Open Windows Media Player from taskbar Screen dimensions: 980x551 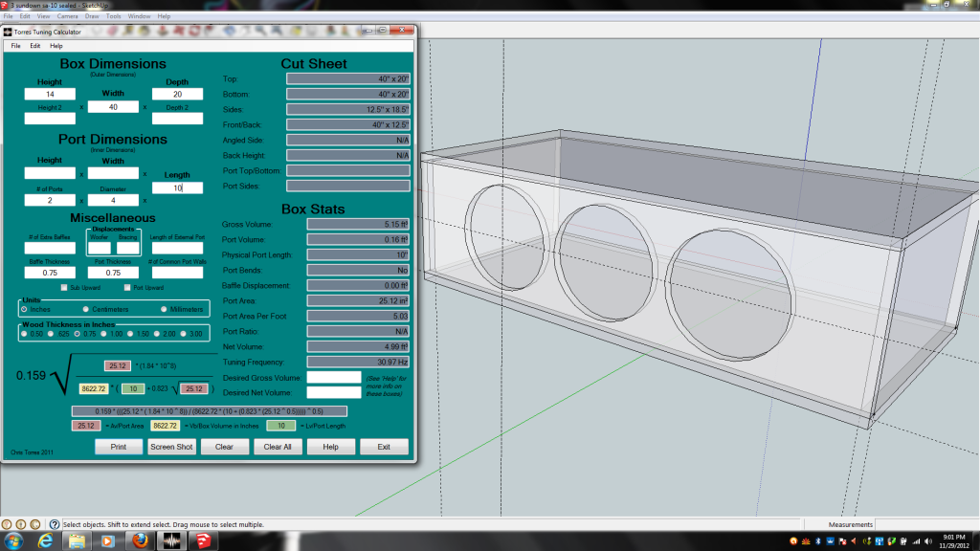[107, 541]
